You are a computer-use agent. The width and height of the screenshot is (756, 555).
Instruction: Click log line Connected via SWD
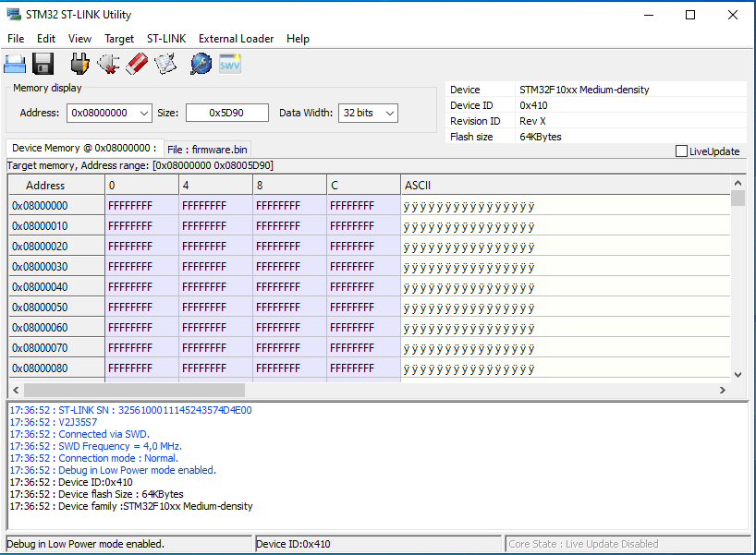click(x=79, y=434)
